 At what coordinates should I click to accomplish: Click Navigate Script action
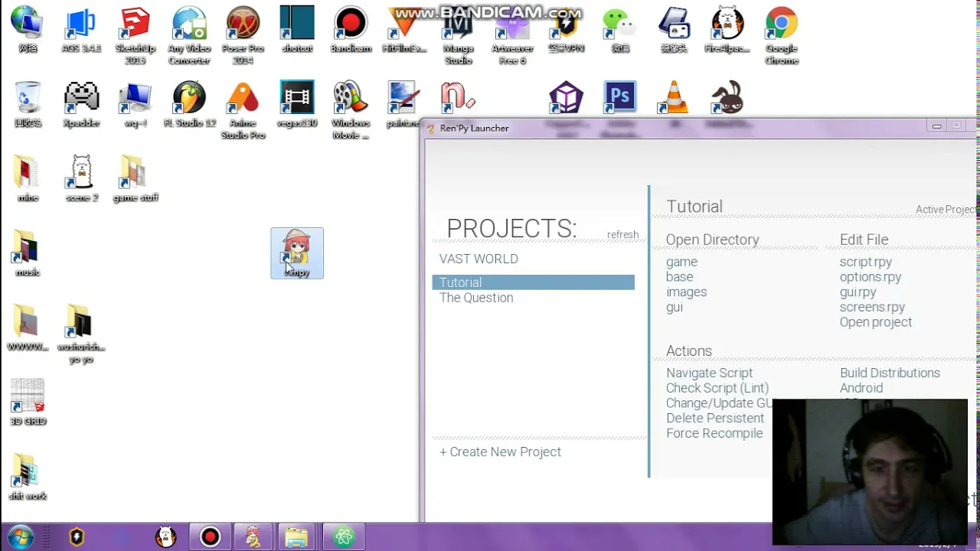coord(709,373)
